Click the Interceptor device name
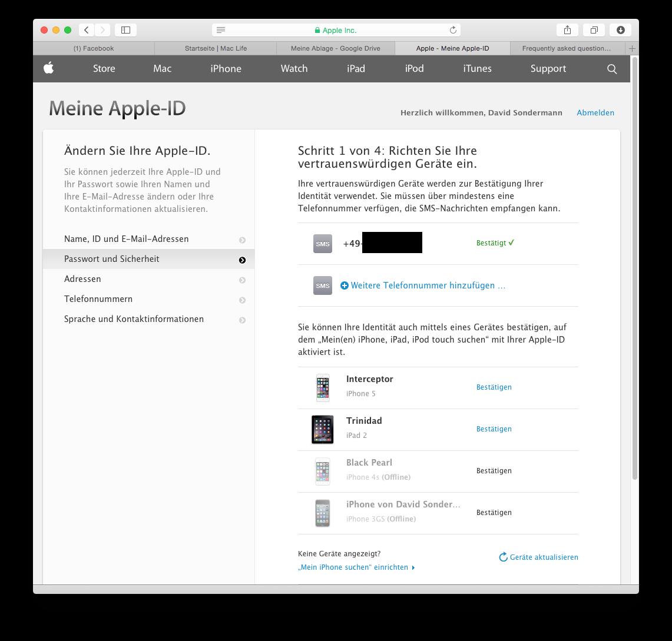 [x=369, y=379]
